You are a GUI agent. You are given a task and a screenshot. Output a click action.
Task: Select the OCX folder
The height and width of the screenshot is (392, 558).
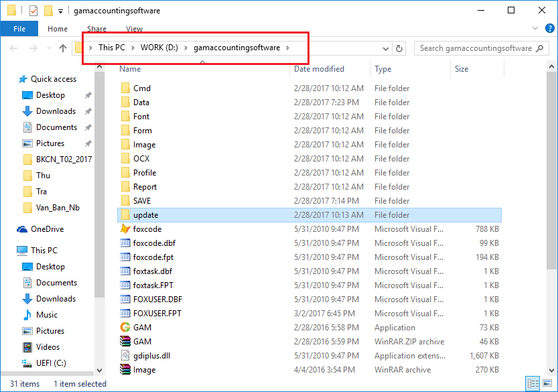click(141, 158)
